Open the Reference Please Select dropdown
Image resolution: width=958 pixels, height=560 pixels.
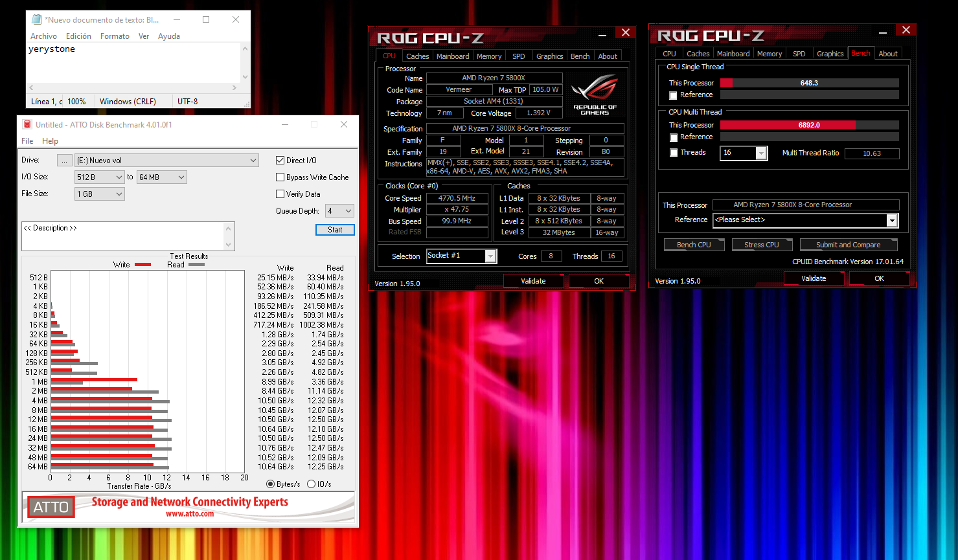tap(806, 220)
